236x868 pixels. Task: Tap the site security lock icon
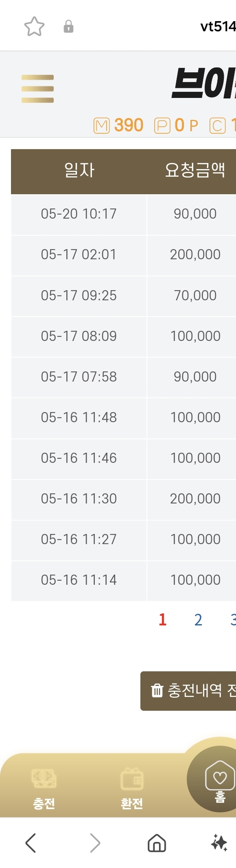pos(68,27)
